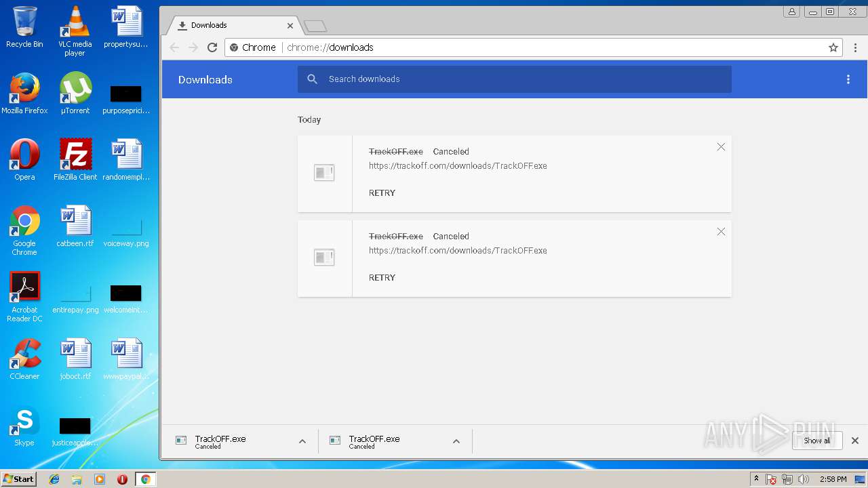Image resolution: width=868 pixels, height=488 pixels.
Task: Expand options for second TrackOFF.exe shelf item
Action: [456, 441]
